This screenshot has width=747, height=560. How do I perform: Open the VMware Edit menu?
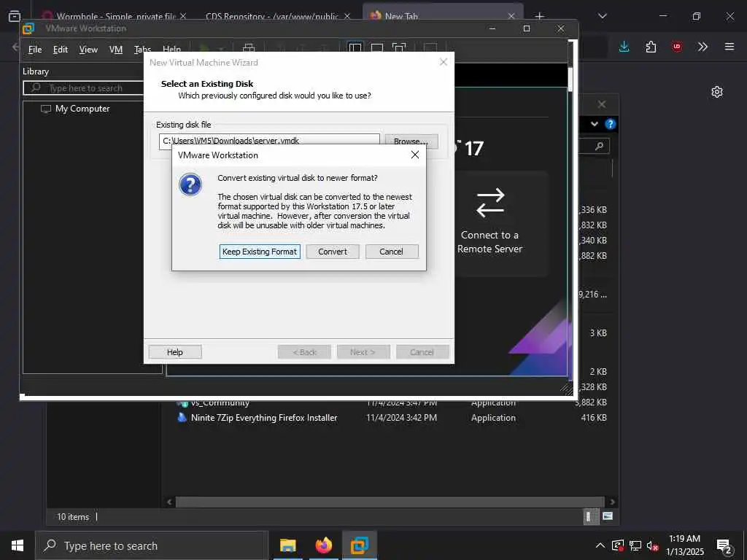(x=60, y=50)
